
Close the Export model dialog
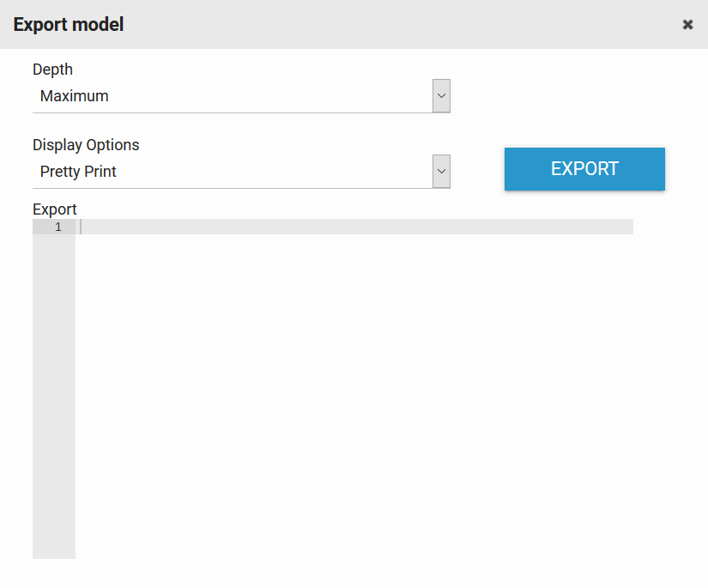pos(687,25)
